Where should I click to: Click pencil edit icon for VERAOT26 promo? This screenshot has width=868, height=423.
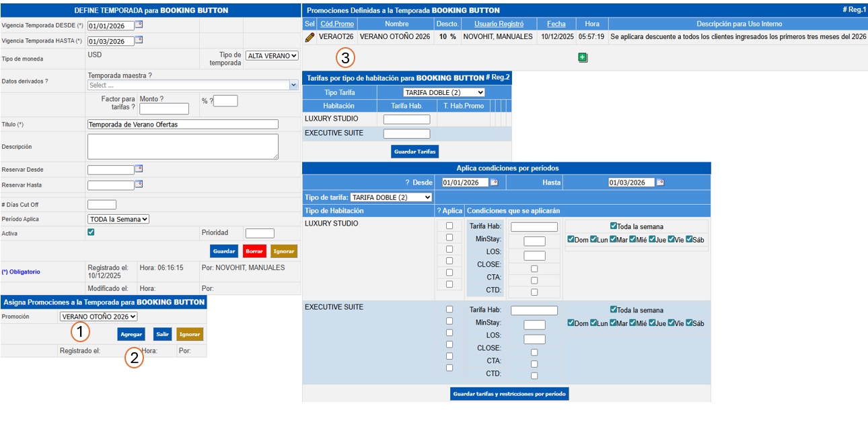tap(310, 37)
